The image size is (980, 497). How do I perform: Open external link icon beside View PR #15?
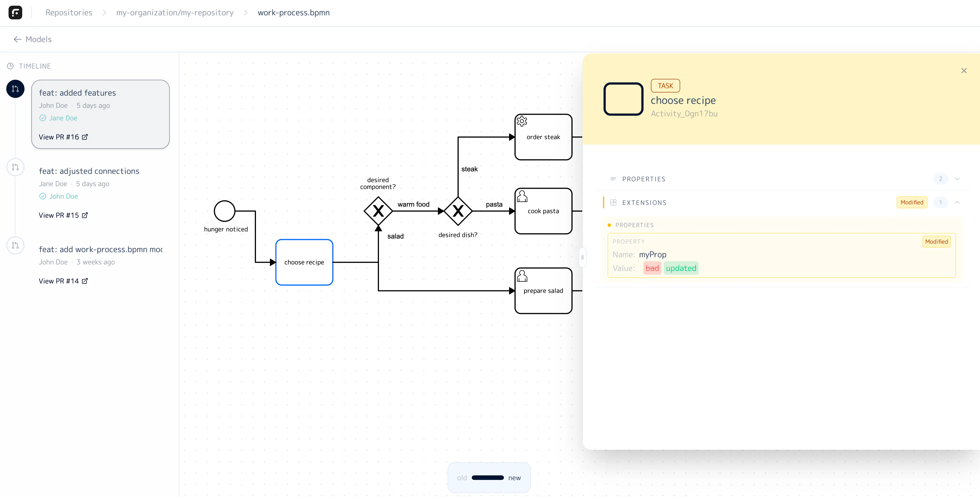click(85, 215)
